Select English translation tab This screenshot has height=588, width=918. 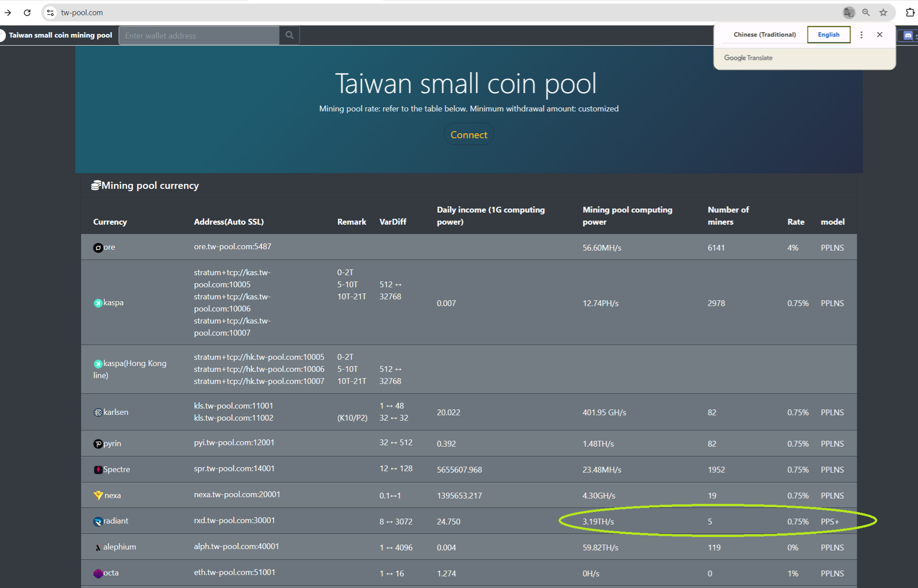828,34
